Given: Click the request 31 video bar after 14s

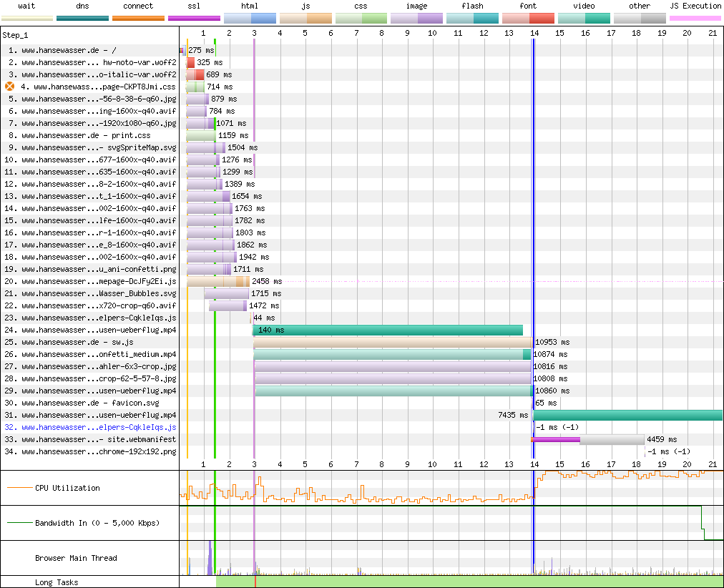Looking at the screenshot, I should point(628,415).
